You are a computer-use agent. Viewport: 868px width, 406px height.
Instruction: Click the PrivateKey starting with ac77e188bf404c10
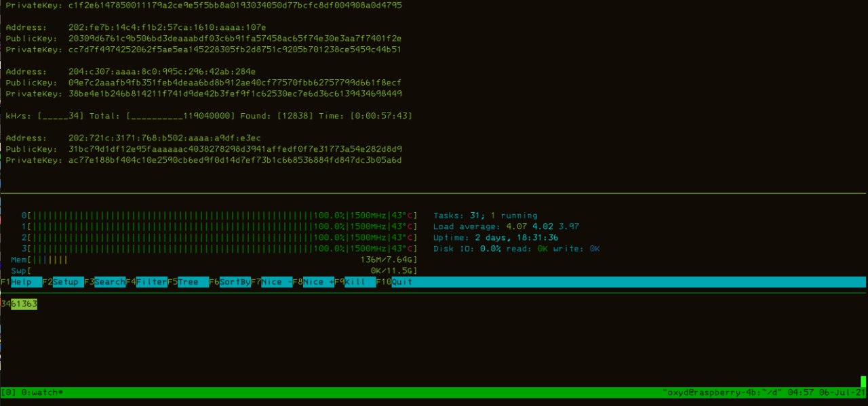[x=235, y=160]
